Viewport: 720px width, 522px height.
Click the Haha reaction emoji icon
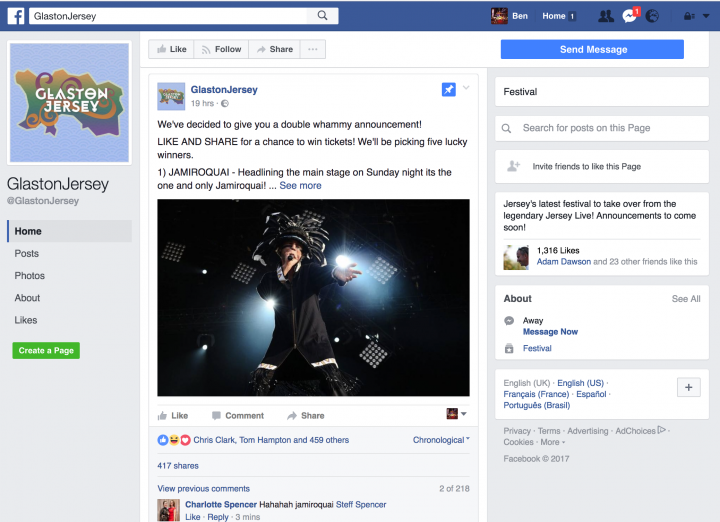(x=174, y=440)
